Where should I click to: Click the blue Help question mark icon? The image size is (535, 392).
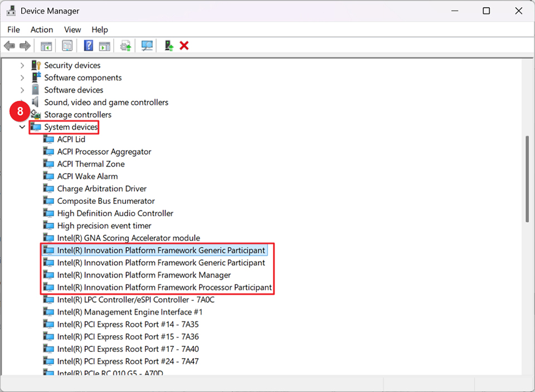tap(89, 46)
